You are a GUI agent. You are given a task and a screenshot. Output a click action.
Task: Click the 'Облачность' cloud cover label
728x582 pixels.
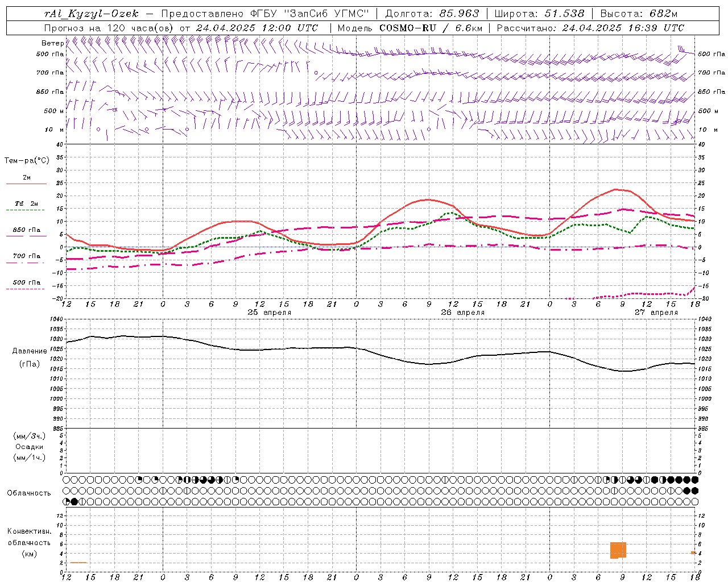[29, 493]
